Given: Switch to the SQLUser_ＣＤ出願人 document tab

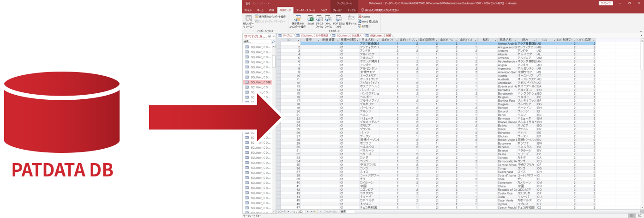Looking at the screenshot, I should pyautogui.click(x=346, y=35).
